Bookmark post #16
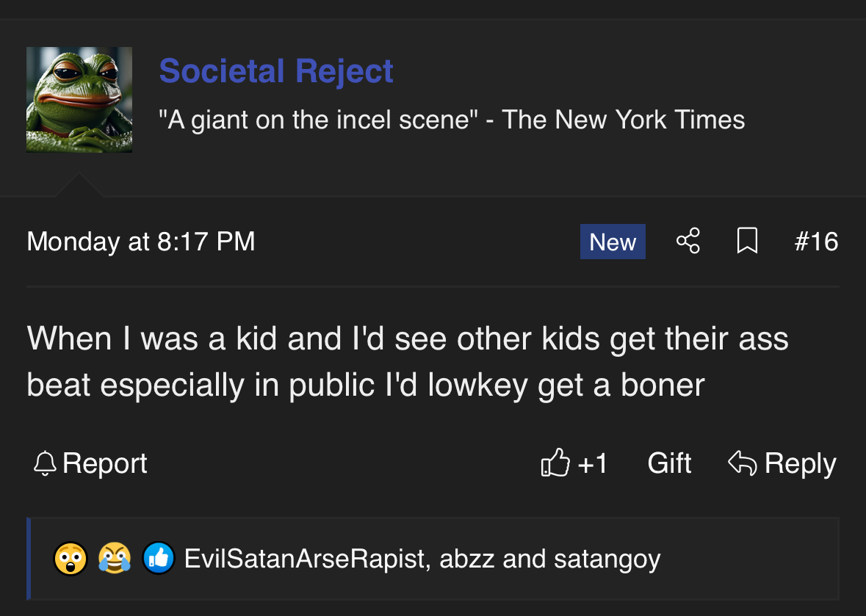Viewport: 866px width, 616px height. pos(747,241)
